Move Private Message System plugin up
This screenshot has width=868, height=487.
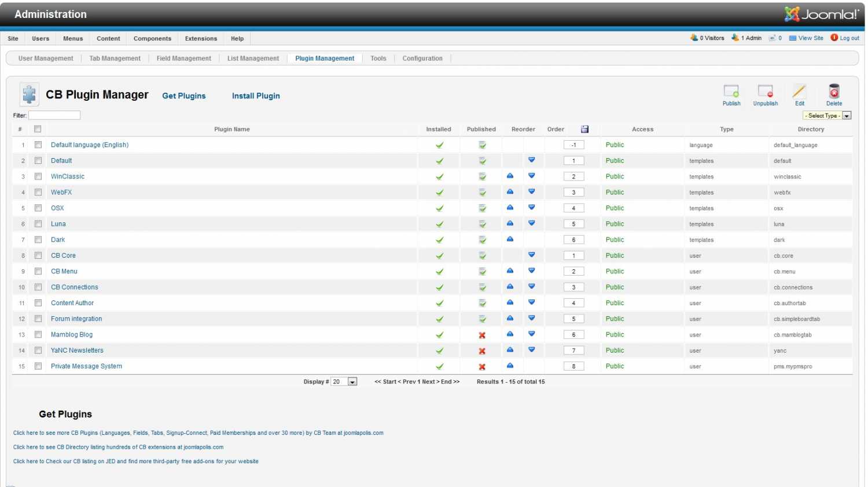(510, 366)
